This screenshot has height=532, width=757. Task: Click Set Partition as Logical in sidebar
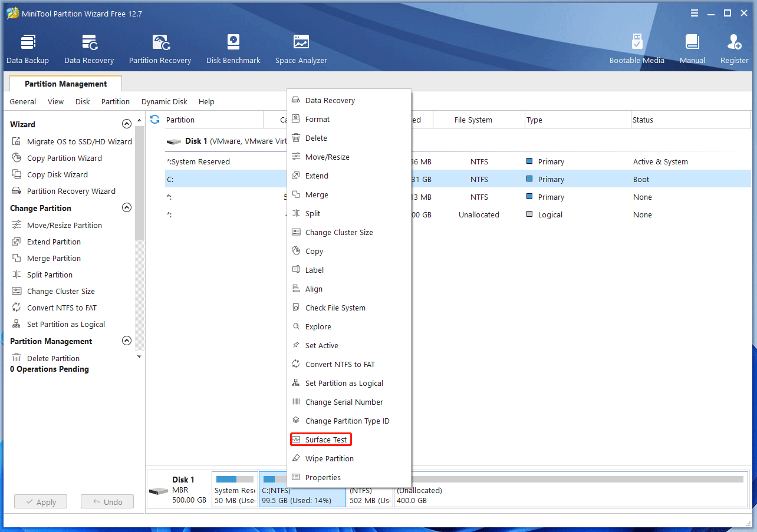tap(58, 324)
